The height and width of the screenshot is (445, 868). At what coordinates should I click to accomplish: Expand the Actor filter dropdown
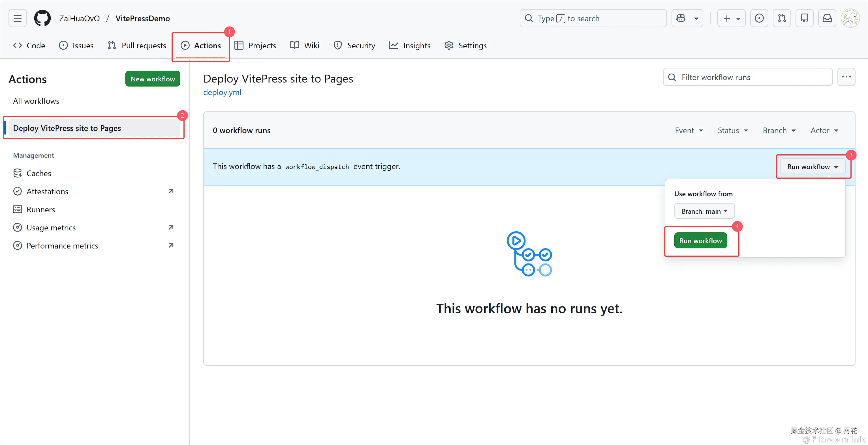tap(824, 131)
